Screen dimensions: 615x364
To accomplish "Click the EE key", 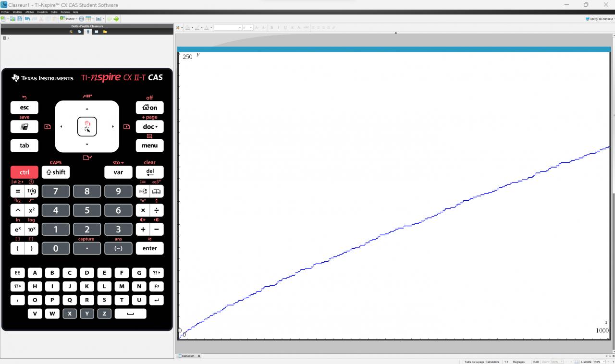I will 18,273.
